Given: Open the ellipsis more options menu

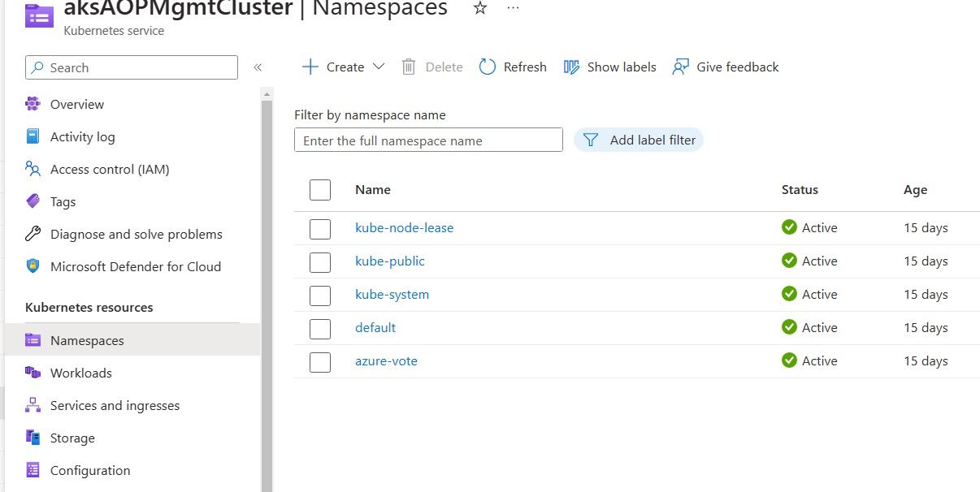Looking at the screenshot, I should pos(513,7).
